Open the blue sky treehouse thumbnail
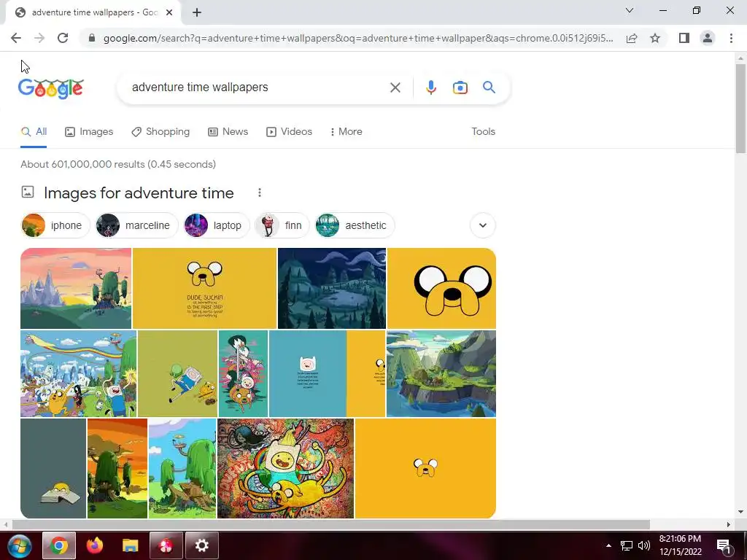 point(182,468)
